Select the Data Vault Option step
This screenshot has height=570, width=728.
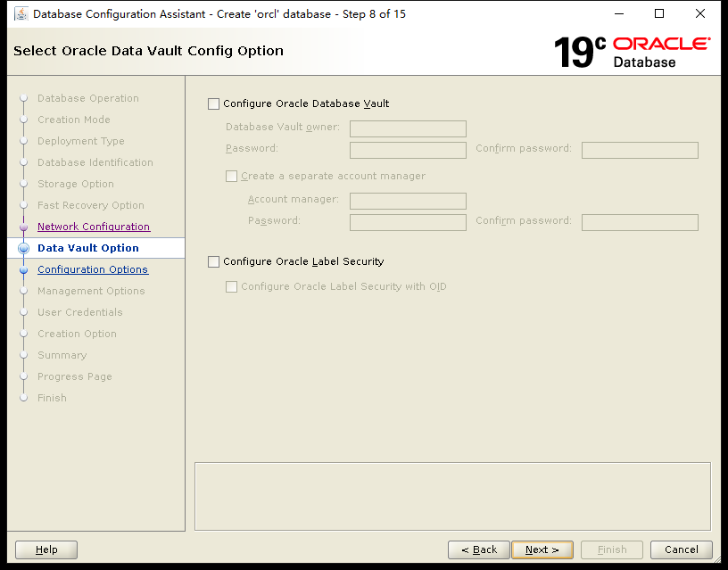[x=88, y=248]
